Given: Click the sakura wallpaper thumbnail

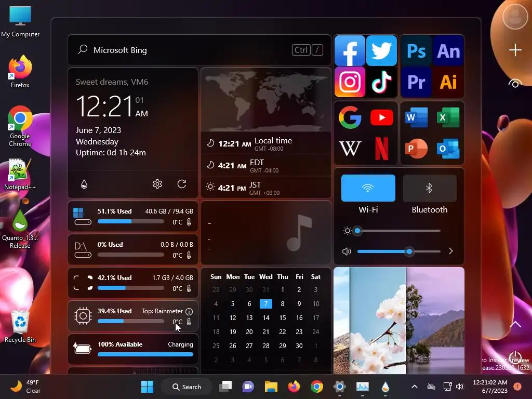Looking at the screenshot, I should click(398, 320).
